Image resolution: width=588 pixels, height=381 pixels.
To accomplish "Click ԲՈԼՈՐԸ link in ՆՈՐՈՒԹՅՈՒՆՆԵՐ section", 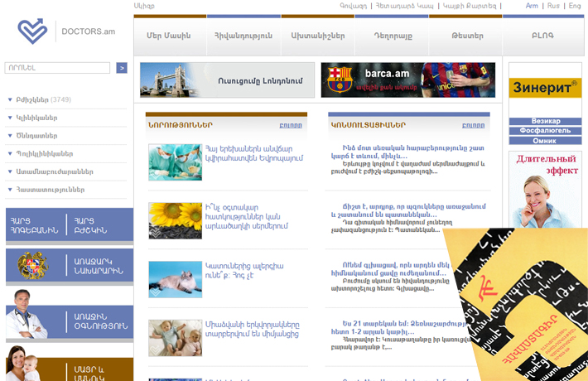I will [x=291, y=125].
